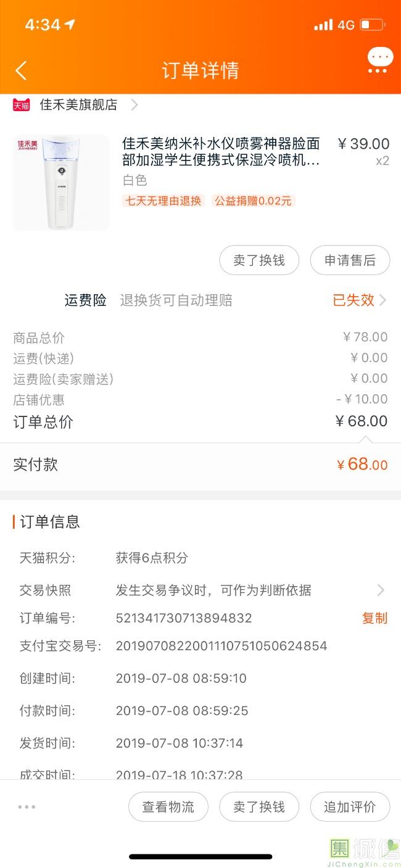Tap the Tmall store logo icon
The height and width of the screenshot is (868, 401).
pyautogui.click(x=22, y=105)
